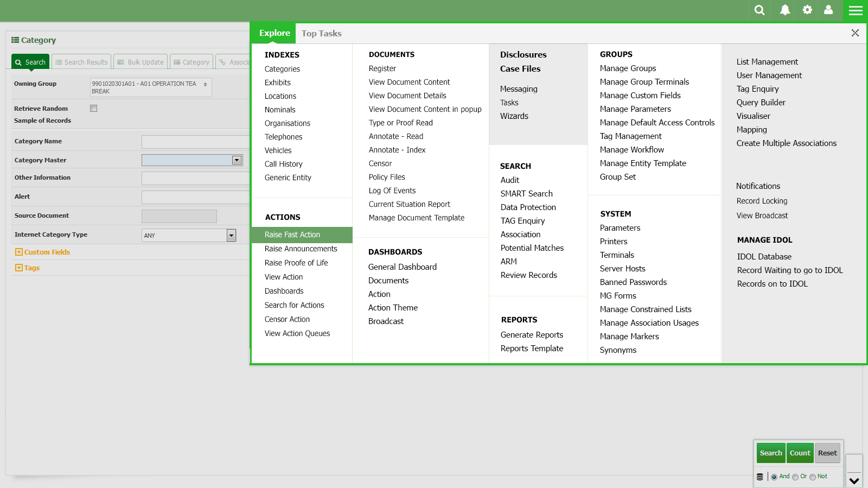868x488 pixels.
Task: Open Record Locking
Action: (x=762, y=201)
